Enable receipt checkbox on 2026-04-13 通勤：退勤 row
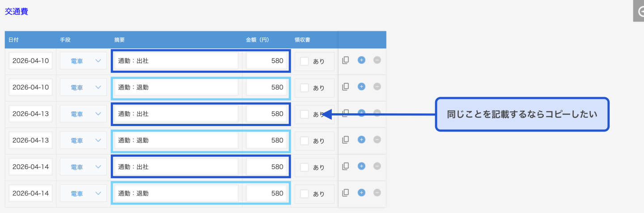 point(305,141)
